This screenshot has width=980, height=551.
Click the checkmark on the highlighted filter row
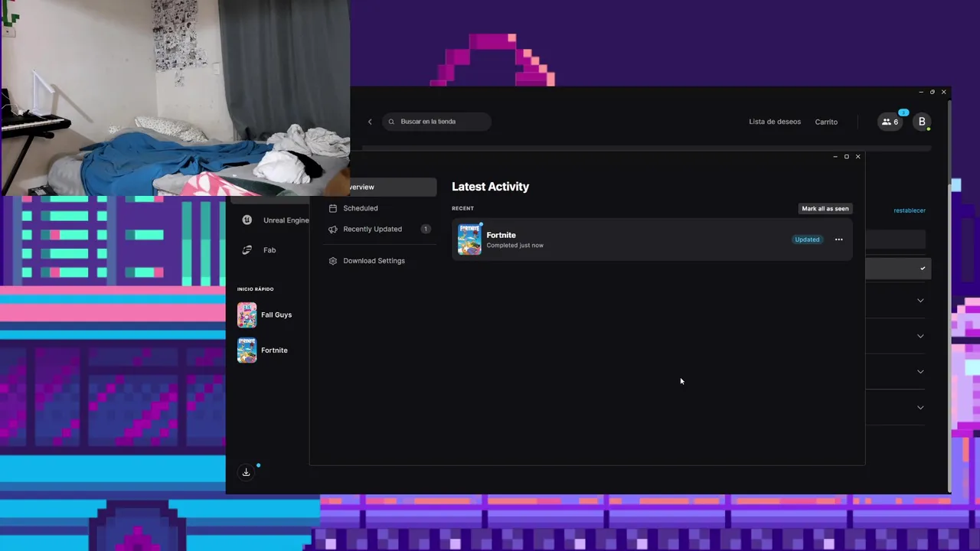point(923,269)
